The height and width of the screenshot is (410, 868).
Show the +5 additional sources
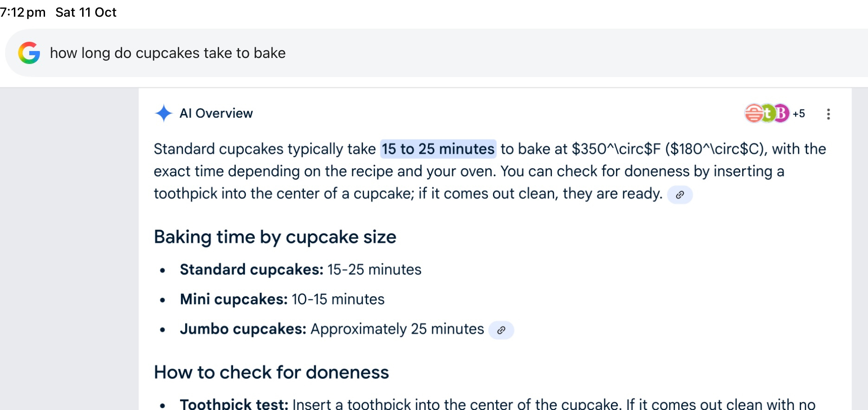(799, 114)
